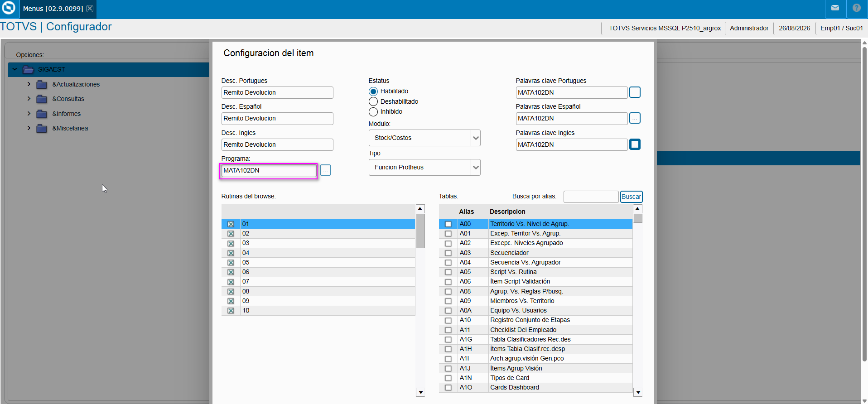
Task: Expand the &Actualizaciones tree node
Action: tap(29, 84)
